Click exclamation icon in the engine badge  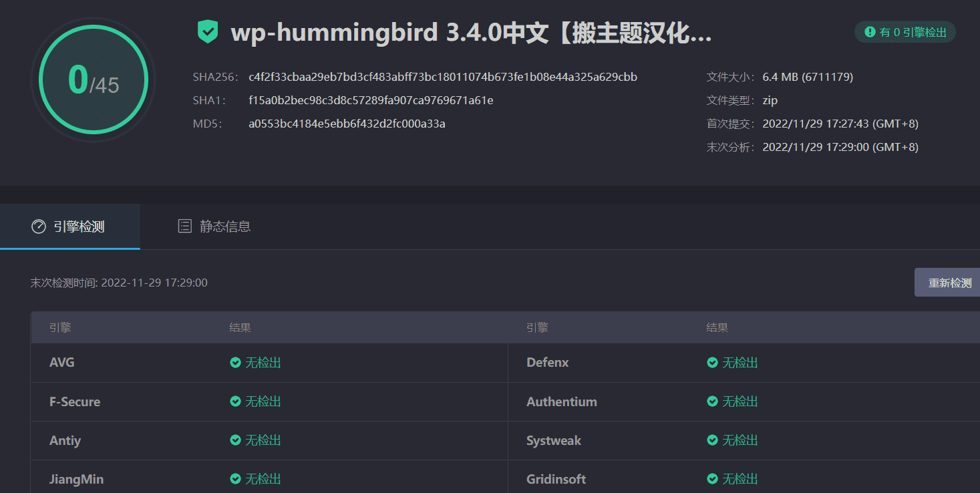870,31
